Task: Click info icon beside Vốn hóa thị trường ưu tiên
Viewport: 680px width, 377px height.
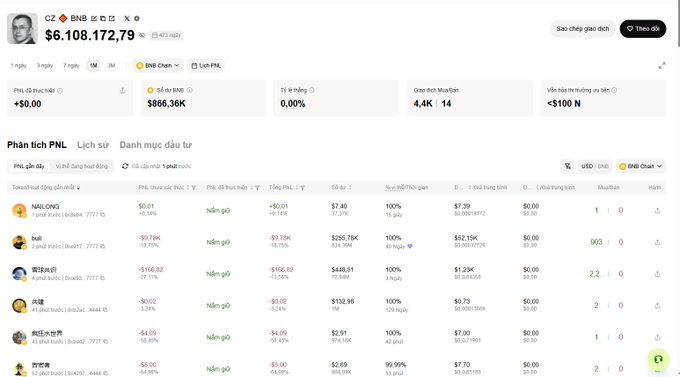Action: point(614,90)
